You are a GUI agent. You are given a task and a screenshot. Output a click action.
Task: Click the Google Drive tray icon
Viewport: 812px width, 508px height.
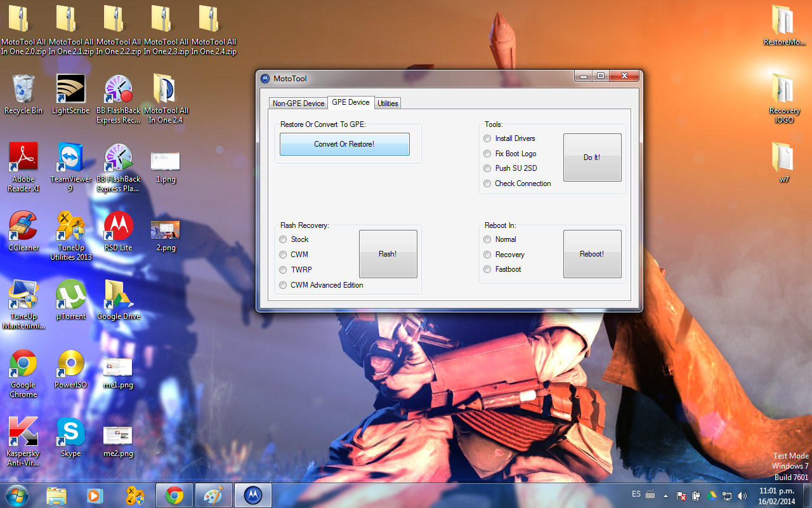(x=712, y=495)
